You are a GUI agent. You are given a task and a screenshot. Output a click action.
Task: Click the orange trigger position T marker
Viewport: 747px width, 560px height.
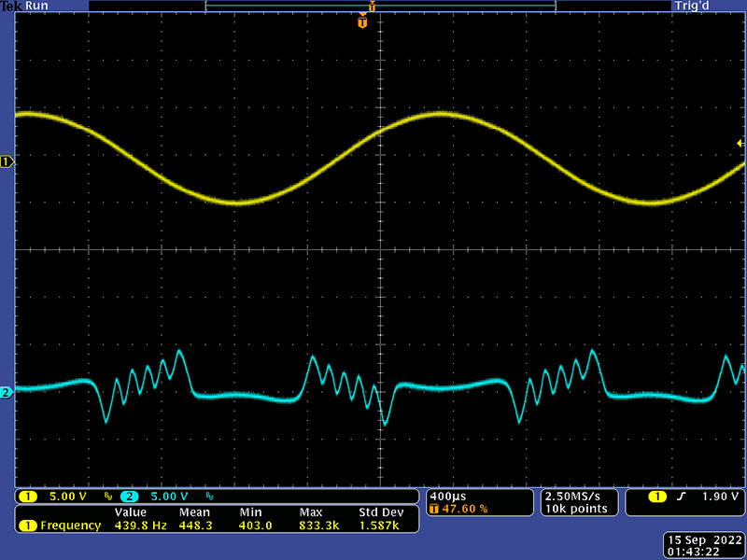(362, 21)
